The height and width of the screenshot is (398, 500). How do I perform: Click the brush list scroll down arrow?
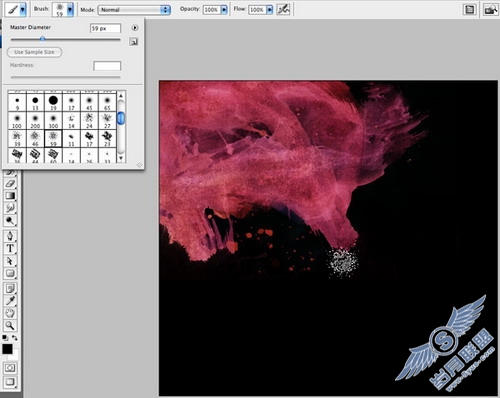point(121,158)
